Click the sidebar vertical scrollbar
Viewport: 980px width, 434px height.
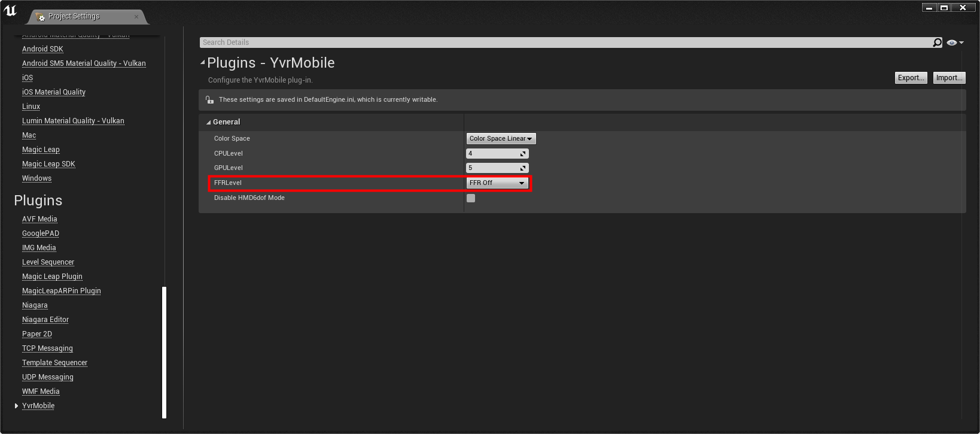click(x=164, y=352)
